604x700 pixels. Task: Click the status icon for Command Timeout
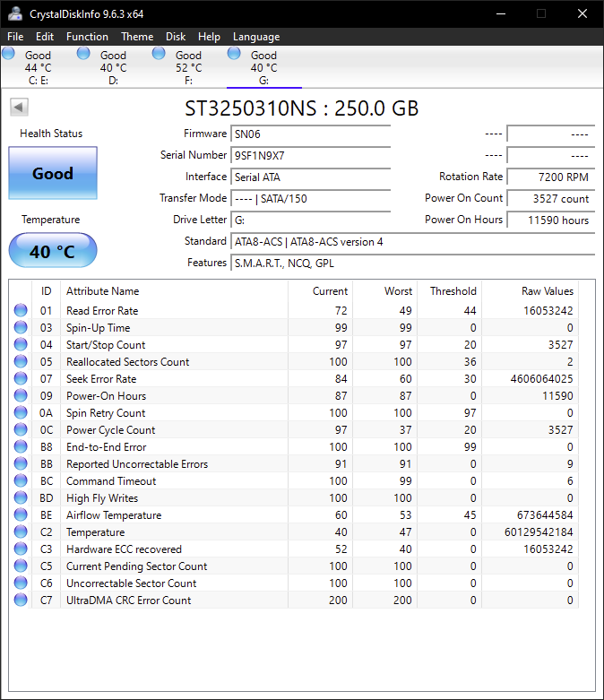pos(21,480)
